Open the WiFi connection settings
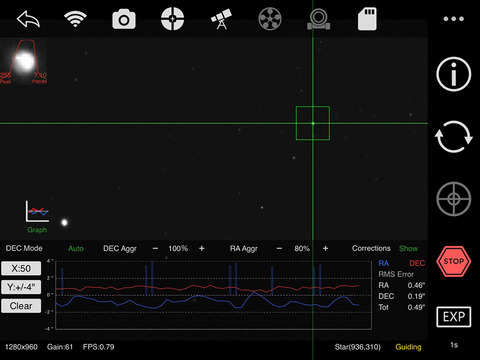The image size is (480, 360). point(75,19)
